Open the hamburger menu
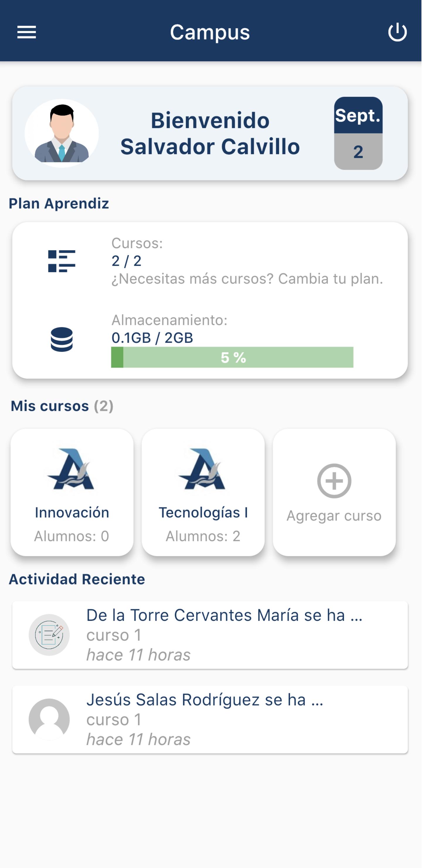Image resolution: width=422 pixels, height=868 pixels. click(x=27, y=32)
